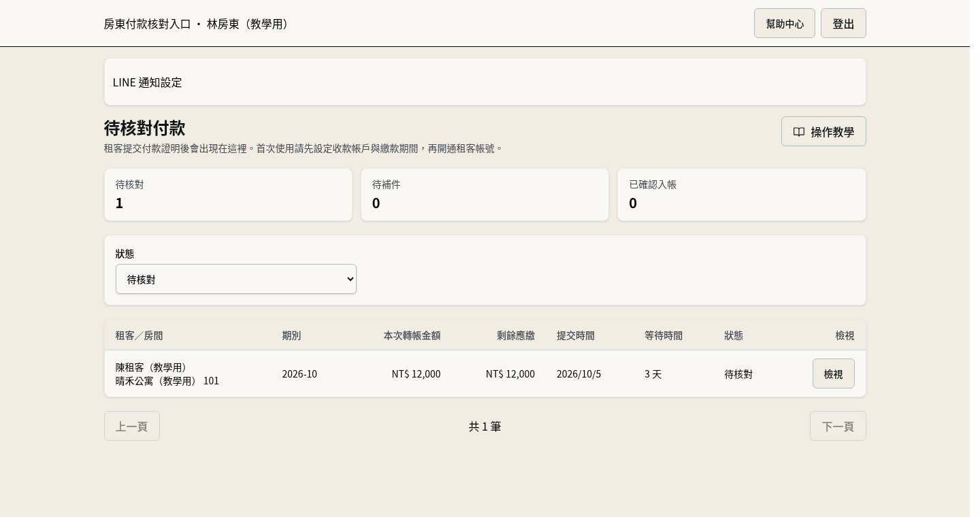Click the submit date 2026/10/5

point(579,374)
